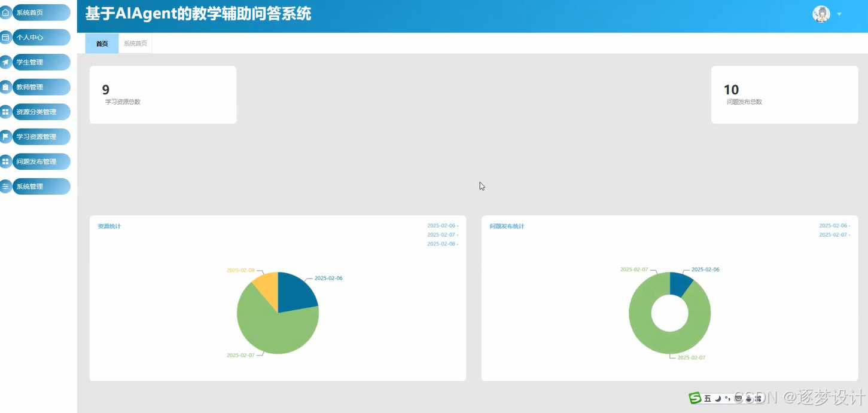
Task: Click the 问题发布统计 chart title
Action: click(x=507, y=226)
